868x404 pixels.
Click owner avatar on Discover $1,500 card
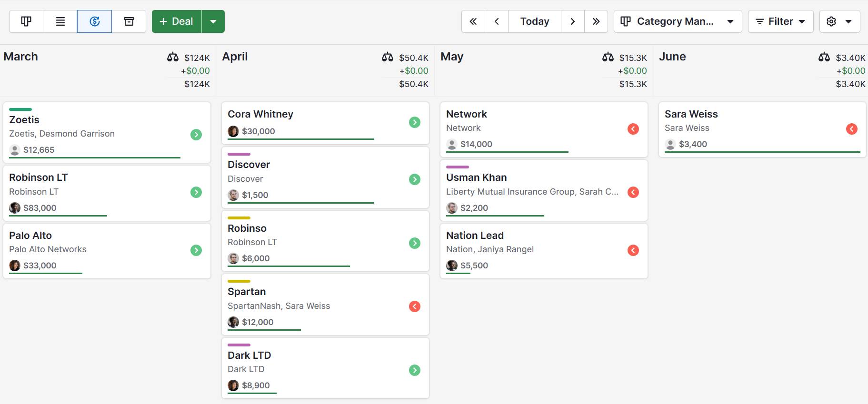[233, 195]
